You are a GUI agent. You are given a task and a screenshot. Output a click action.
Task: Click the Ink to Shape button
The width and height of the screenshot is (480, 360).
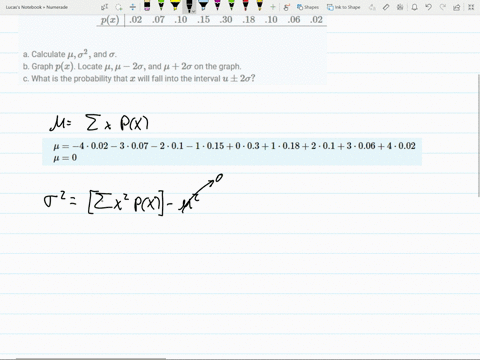point(343,7)
